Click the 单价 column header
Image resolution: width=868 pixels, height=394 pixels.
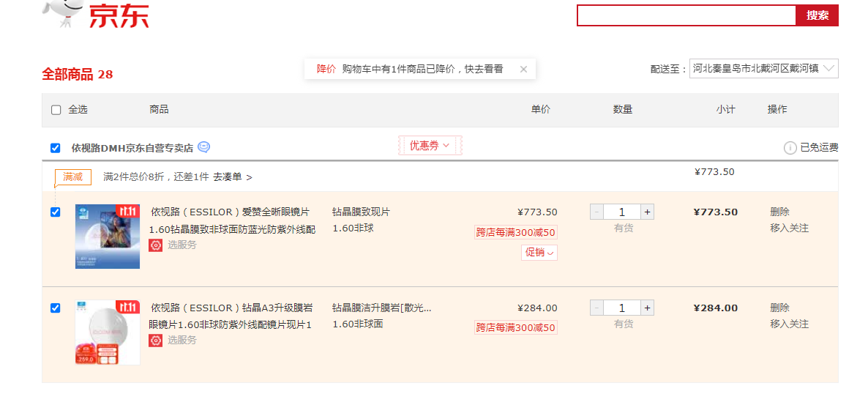pyautogui.click(x=541, y=109)
